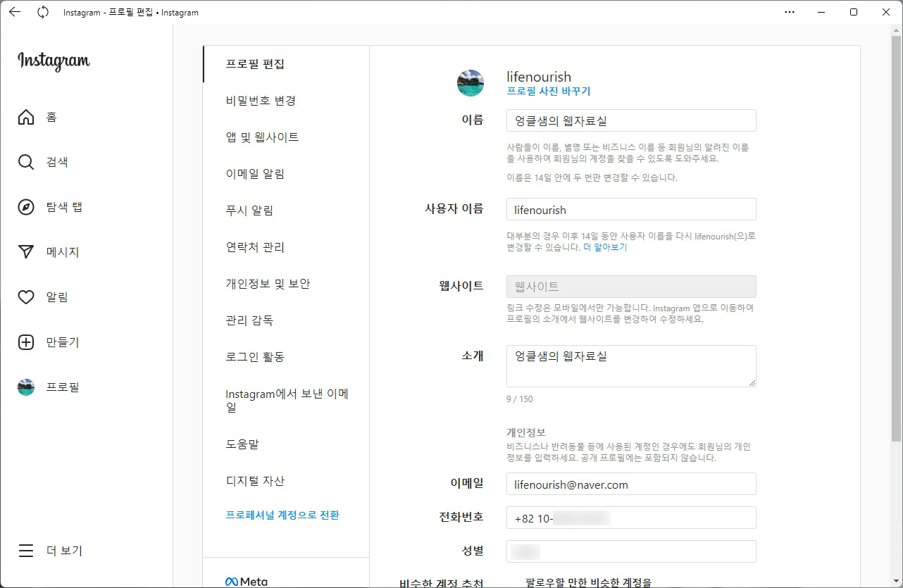Maximize the Instagram window
This screenshot has width=903, height=588.
coord(854,12)
